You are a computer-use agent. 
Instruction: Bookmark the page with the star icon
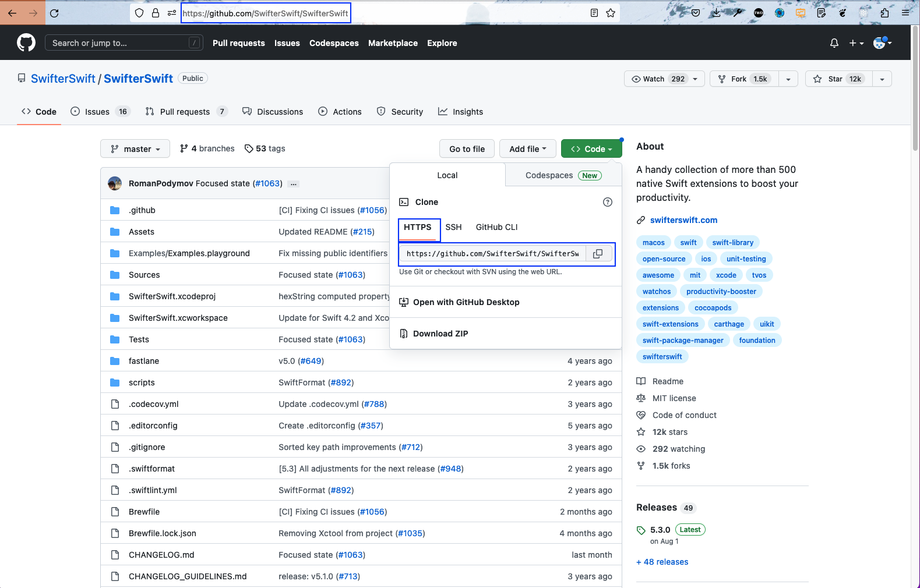coord(611,13)
